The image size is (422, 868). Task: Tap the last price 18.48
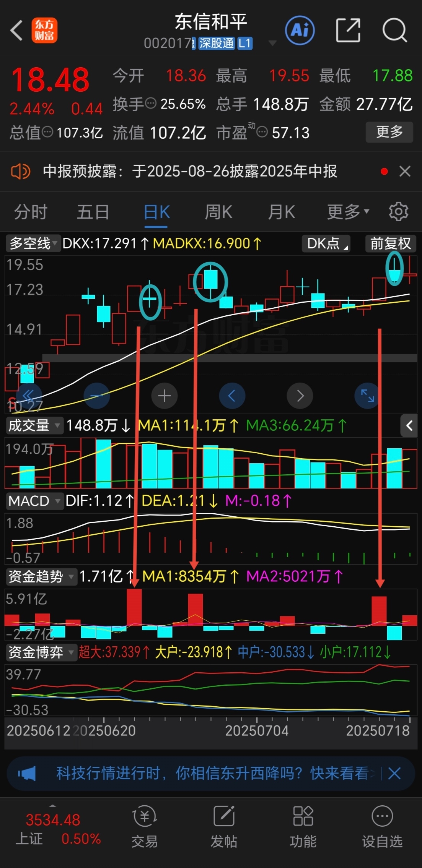pos(50,80)
